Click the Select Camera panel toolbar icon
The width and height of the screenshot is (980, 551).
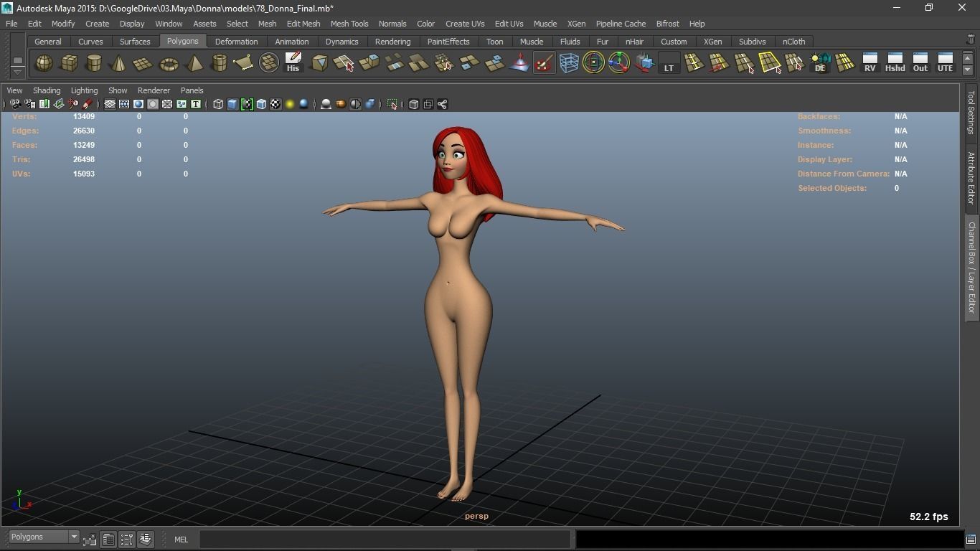tap(15, 104)
